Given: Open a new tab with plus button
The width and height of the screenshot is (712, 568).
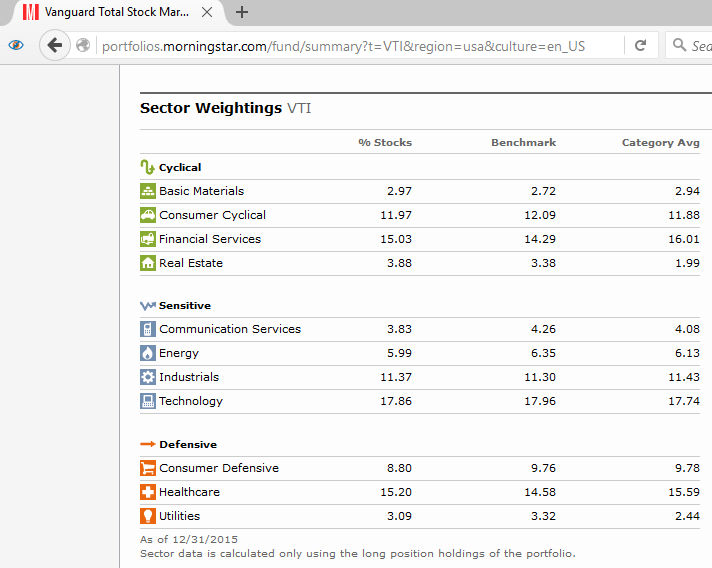Looking at the screenshot, I should [x=242, y=13].
